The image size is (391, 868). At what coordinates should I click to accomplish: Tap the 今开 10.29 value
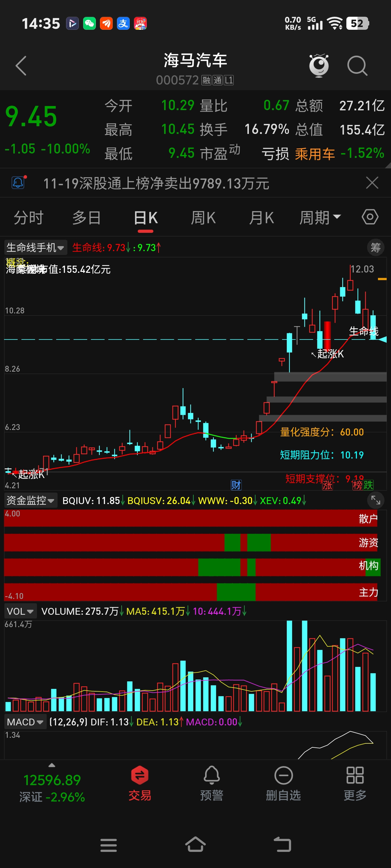pyautogui.click(x=178, y=106)
